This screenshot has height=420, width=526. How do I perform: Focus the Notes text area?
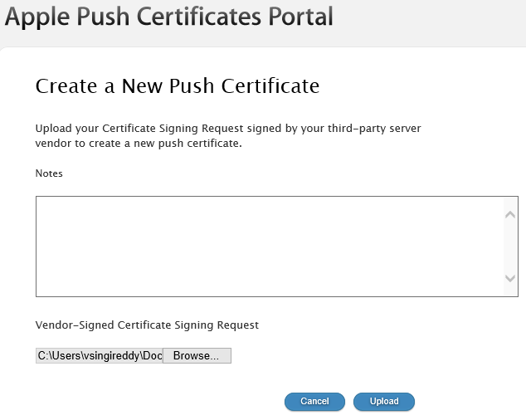click(x=265, y=246)
